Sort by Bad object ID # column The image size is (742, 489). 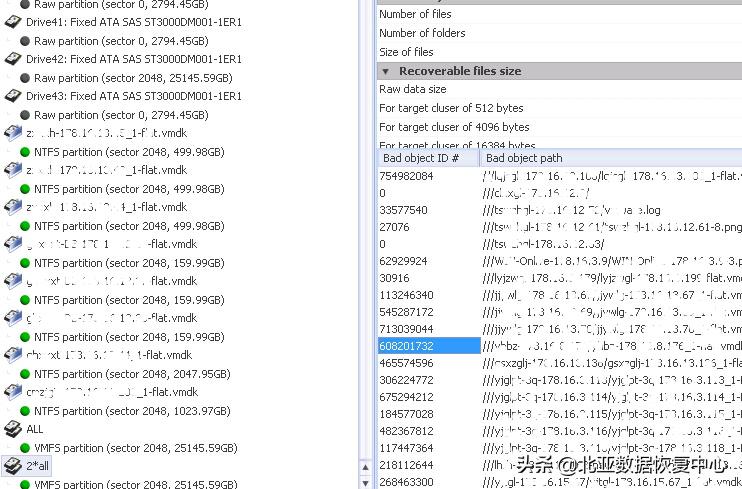420,158
